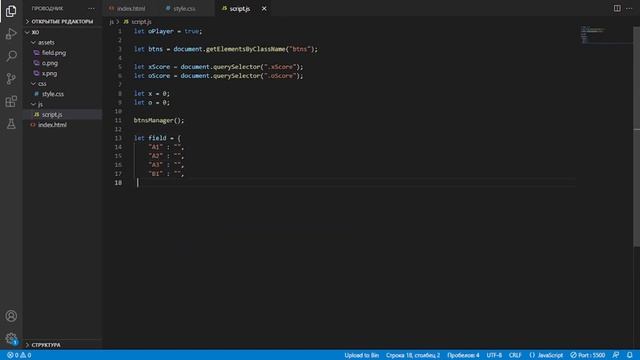640x360 pixels.
Task: Open the Search view icon
Action: click(x=11, y=56)
